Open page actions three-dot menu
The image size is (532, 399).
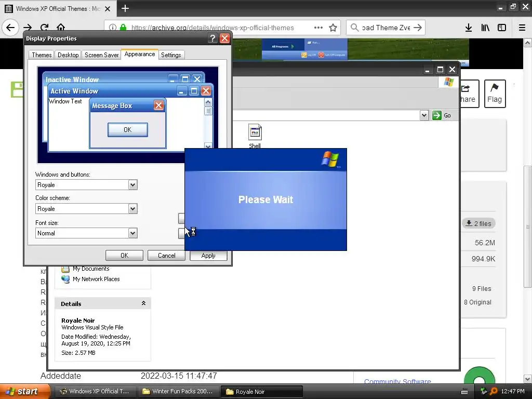318,28
